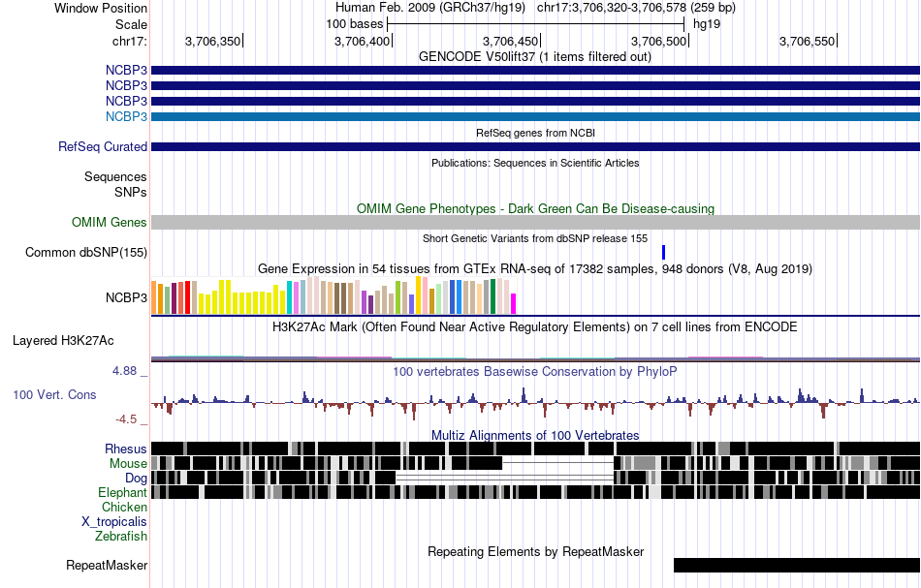Open the RefSeq Curated track label
This screenshot has height=588, width=921.
click(103, 146)
